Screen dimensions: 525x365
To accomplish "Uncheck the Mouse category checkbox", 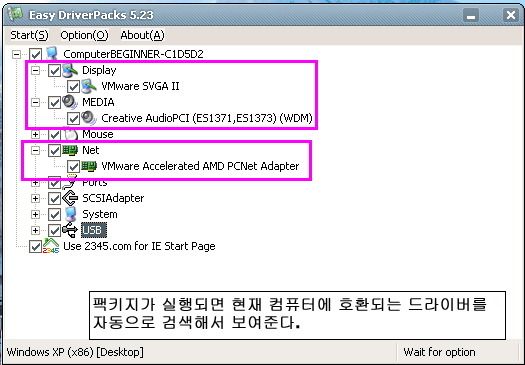I will [54, 135].
